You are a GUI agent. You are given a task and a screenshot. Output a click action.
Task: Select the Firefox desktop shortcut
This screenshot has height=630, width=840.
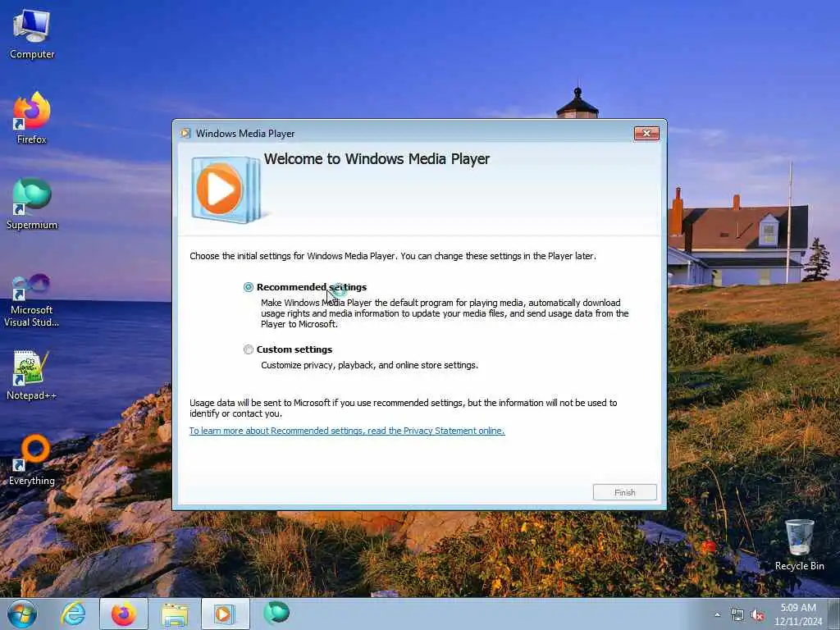tap(32, 118)
